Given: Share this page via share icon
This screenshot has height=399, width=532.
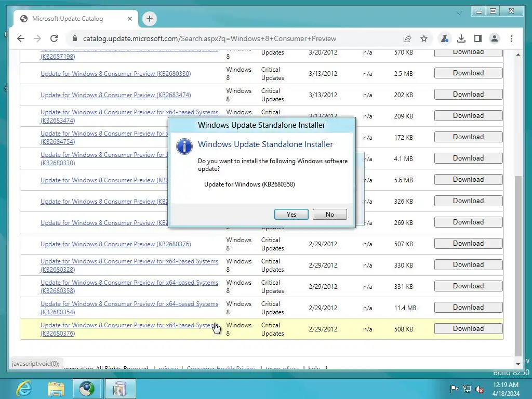Looking at the screenshot, I should [x=407, y=38].
